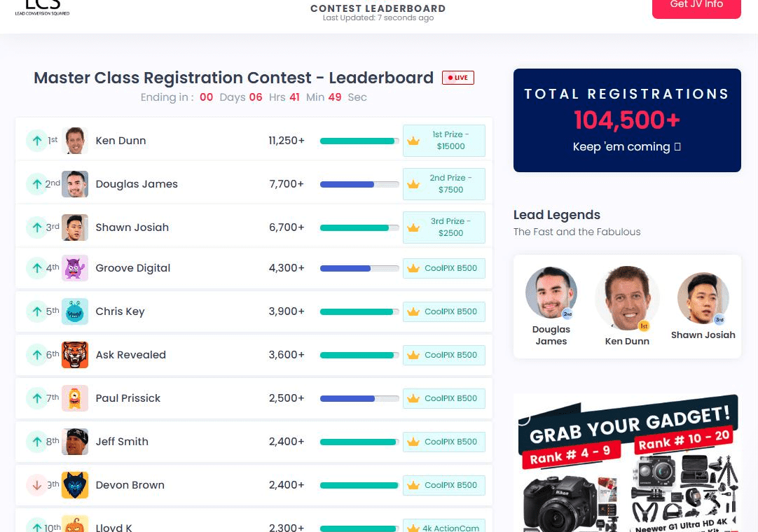Viewport: 758px width, 532px height.
Task: Click the Shawn Josiah name in leaderboard
Action: [132, 227]
